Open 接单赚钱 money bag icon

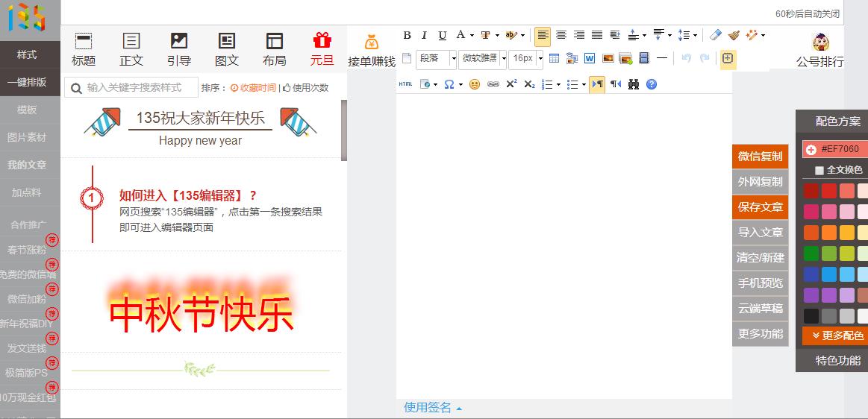coord(372,42)
